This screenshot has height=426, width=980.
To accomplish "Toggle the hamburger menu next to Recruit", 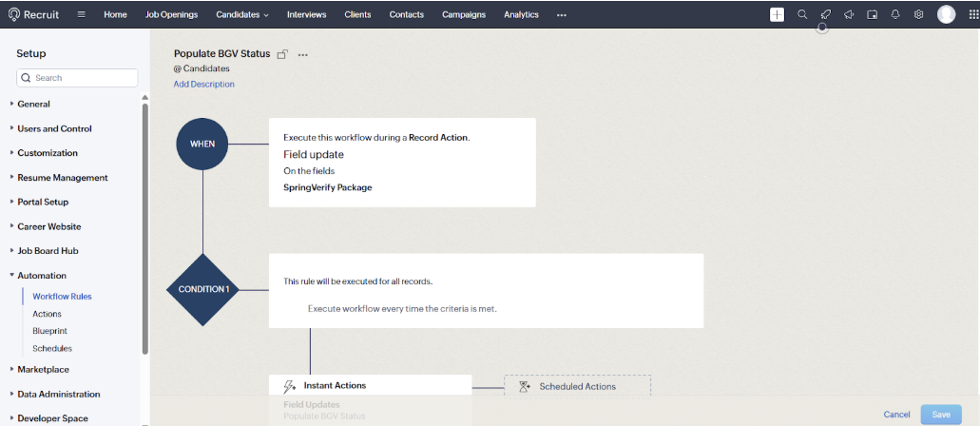I will point(82,14).
